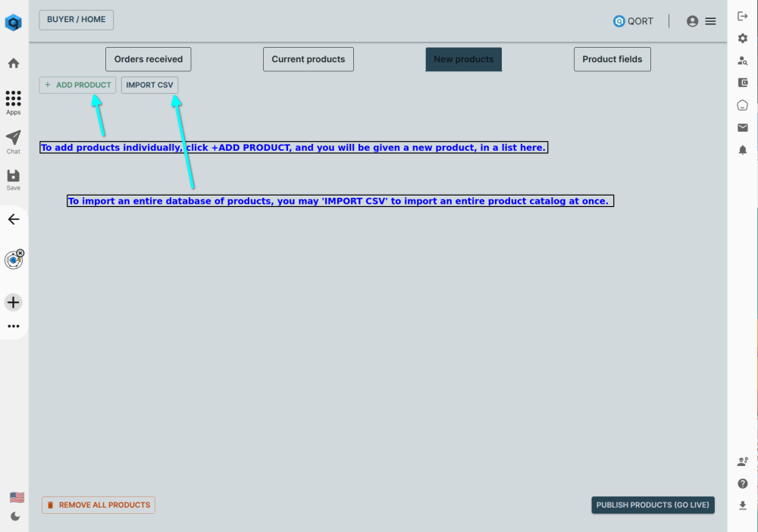The width and height of the screenshot is (758, 532).
Task: Toggle dark mode moon icon
Action: (16, 516)
